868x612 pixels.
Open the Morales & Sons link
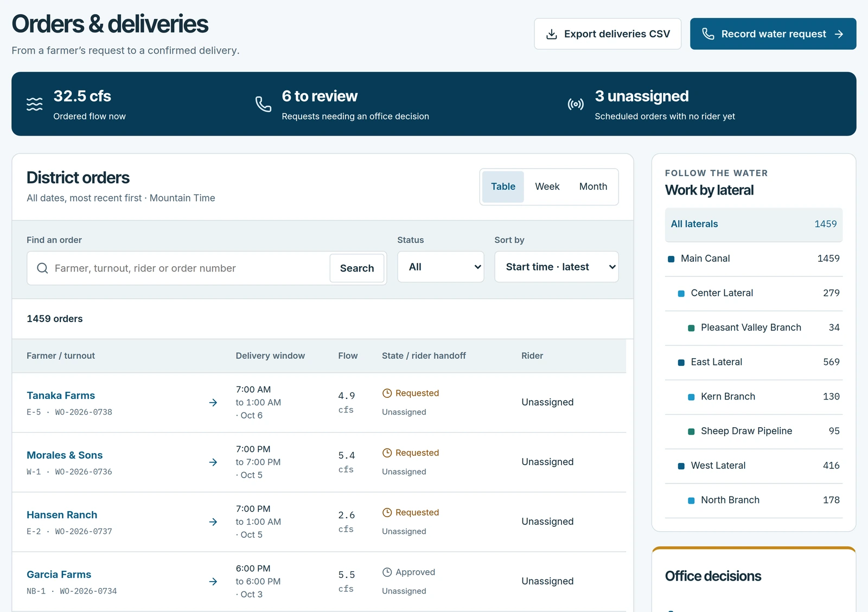point(65,455)
